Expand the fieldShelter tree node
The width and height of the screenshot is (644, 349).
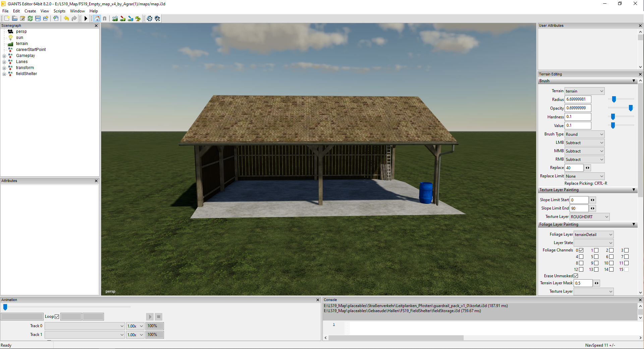(4, 74)
